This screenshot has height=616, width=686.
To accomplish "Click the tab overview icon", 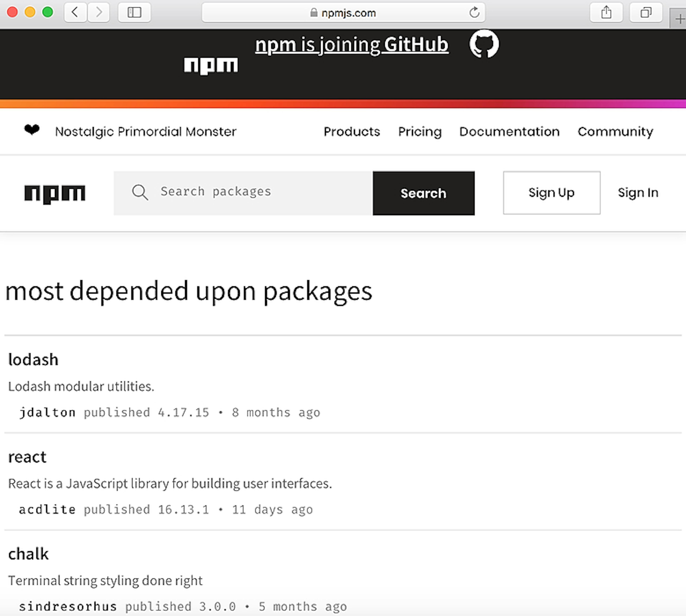I will (646, 13).
